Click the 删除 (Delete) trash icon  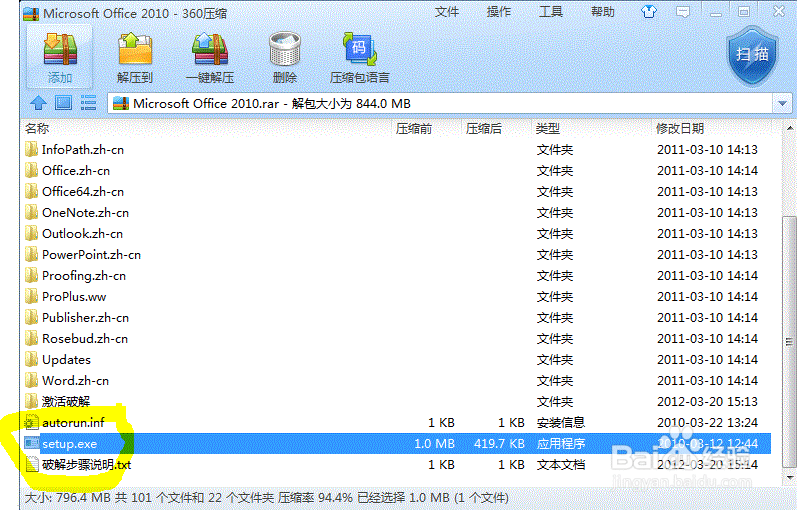pyautogui.click(x=285, y=57)
